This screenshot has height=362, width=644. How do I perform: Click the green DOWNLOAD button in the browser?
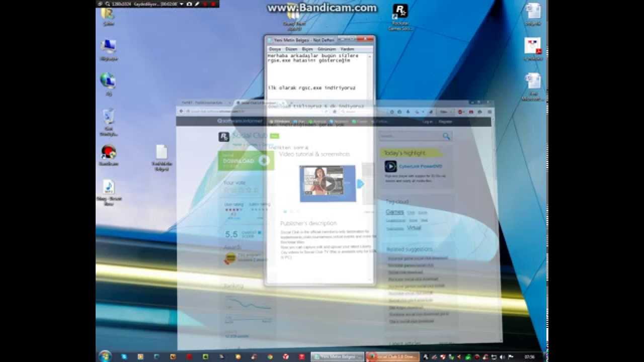pos(246,161)
